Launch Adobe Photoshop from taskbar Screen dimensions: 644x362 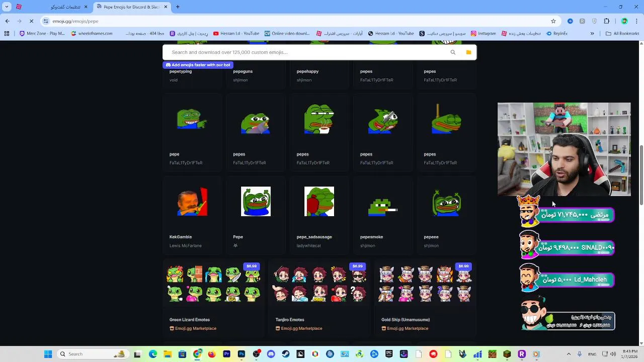coord(242,354)
